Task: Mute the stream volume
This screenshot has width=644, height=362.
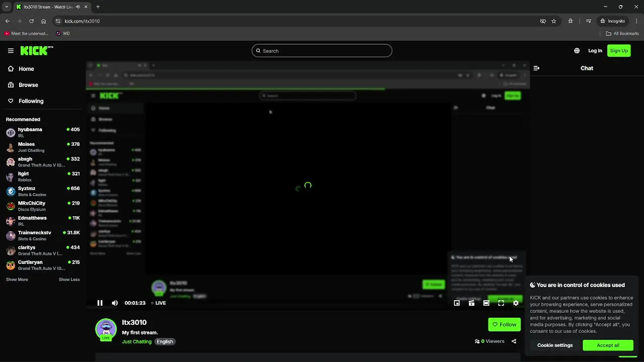Action: [115, 303]
